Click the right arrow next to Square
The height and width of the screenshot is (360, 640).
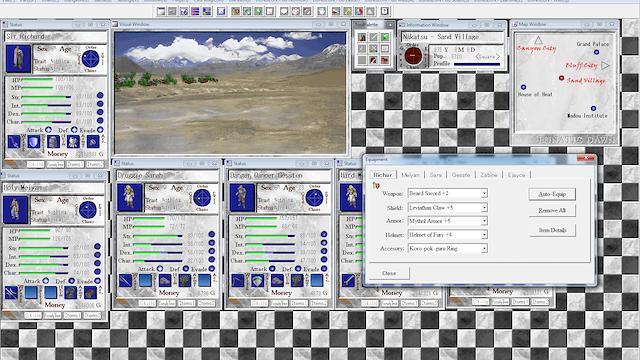tap(498, 57)
